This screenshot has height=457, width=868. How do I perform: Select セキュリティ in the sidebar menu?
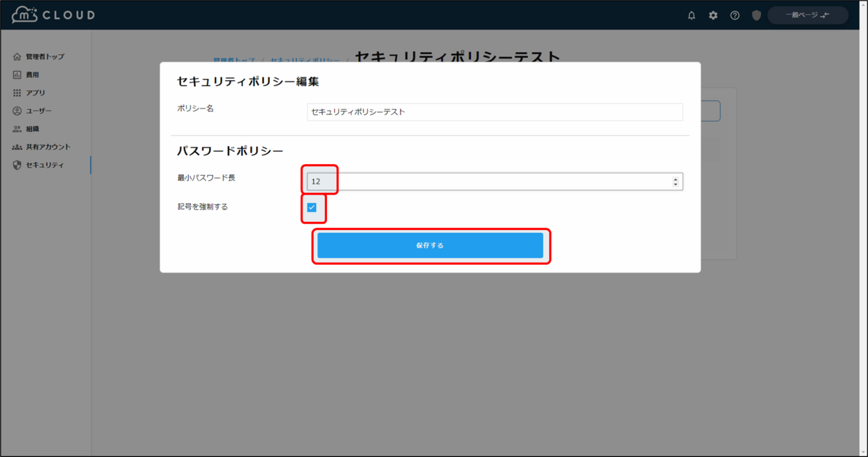[43, 164]
